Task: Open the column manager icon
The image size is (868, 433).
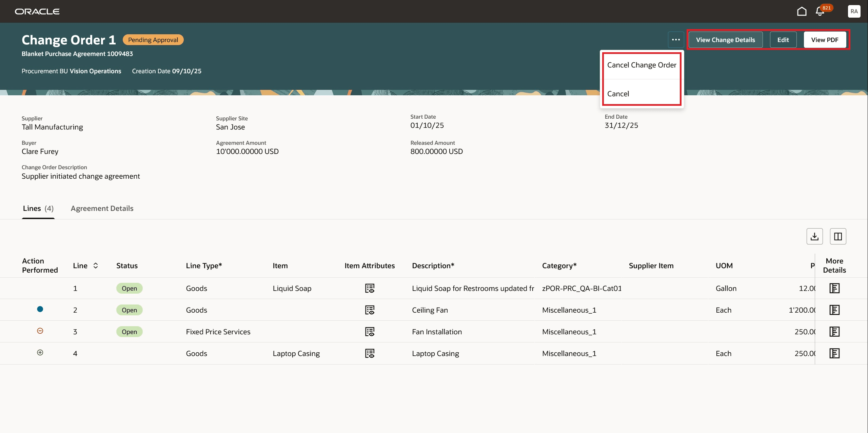Action: click(x=838, y=236)
